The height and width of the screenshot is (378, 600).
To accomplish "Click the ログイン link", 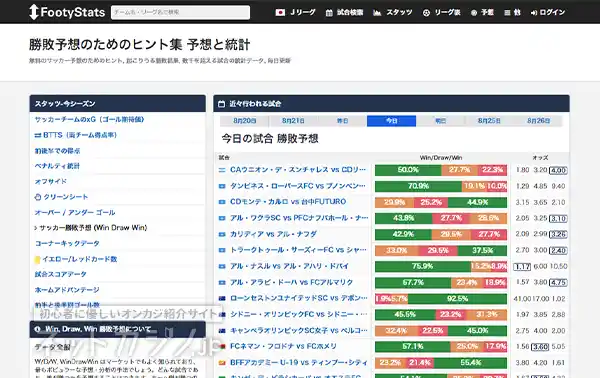I will [x=548, y=13].
